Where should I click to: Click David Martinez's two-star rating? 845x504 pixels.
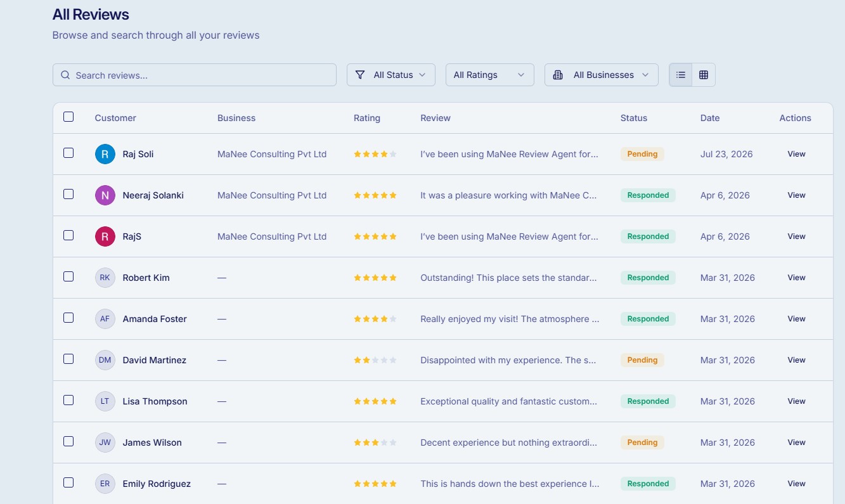click(375, 360)
